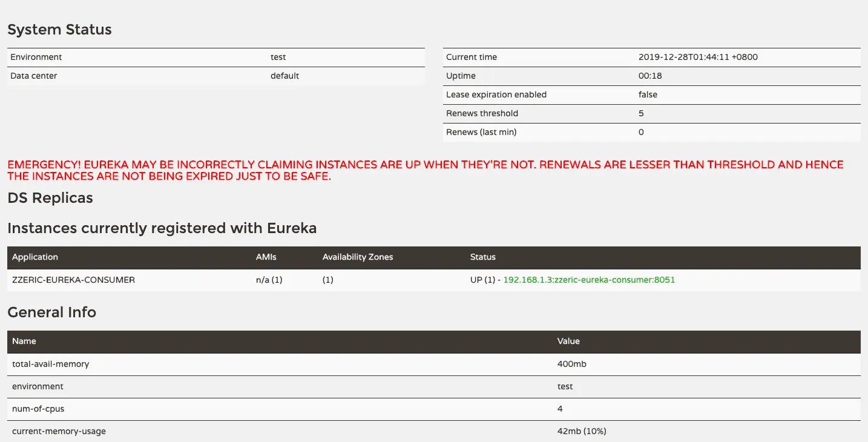The height and width of the screenshot is (442, 868).
Task: Click the red EMERGENCY warning message
Action: pyautogui.click(x=426, y=171)
